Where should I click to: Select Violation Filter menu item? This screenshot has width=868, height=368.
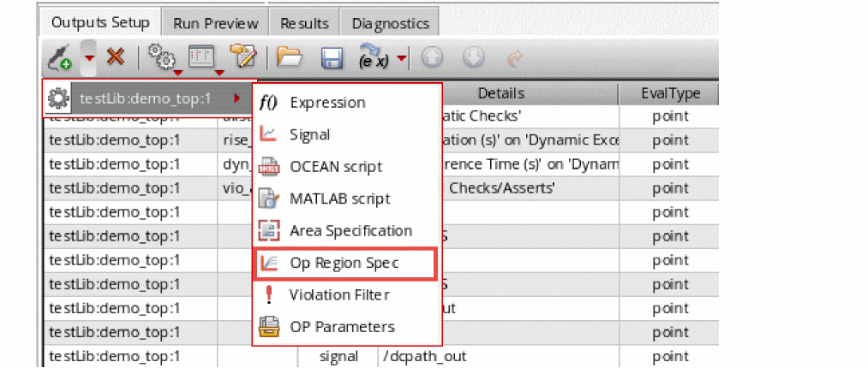[338, 294]
